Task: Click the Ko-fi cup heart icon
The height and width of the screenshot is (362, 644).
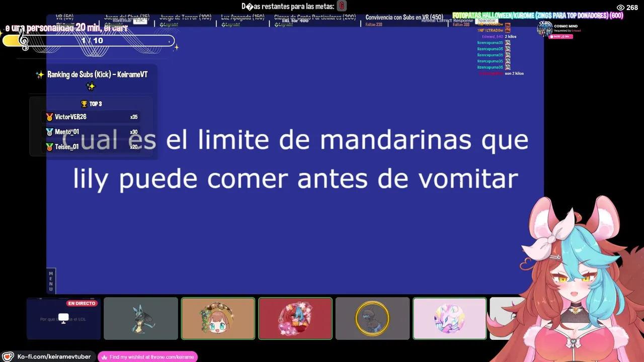Action: [x=8, y=357]
